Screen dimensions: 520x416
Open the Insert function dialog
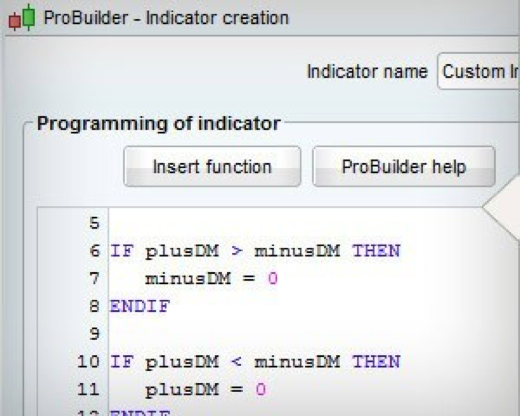point(212,166)
